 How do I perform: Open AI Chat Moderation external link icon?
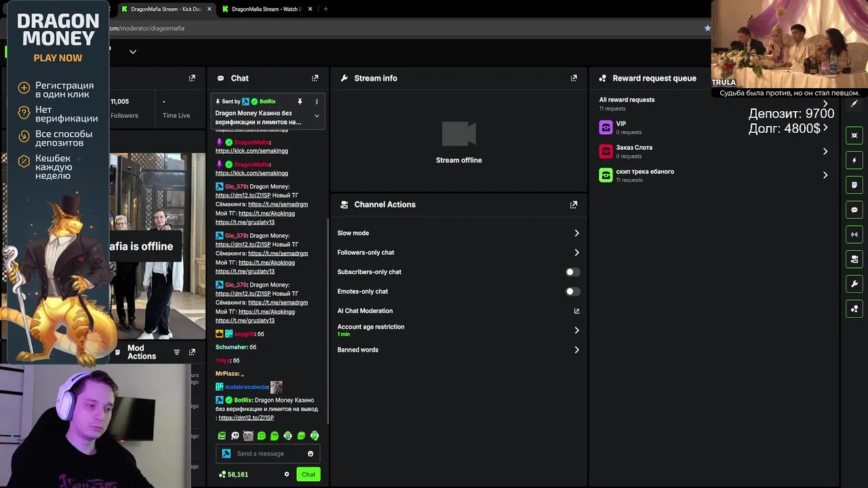pos(576,311)
